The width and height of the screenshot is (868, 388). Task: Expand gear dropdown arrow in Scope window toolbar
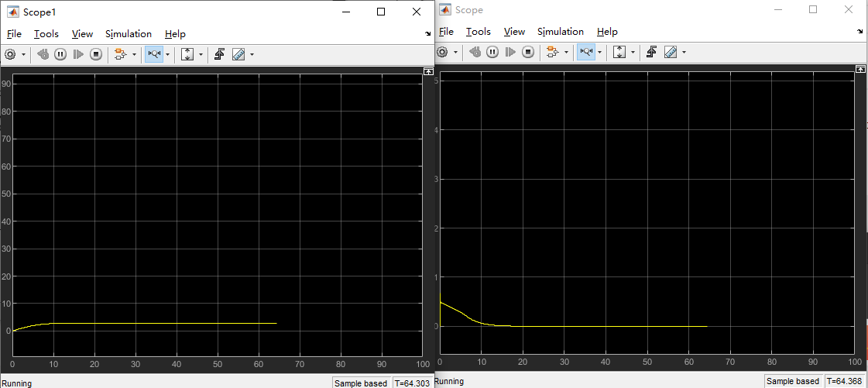point(455,52)
